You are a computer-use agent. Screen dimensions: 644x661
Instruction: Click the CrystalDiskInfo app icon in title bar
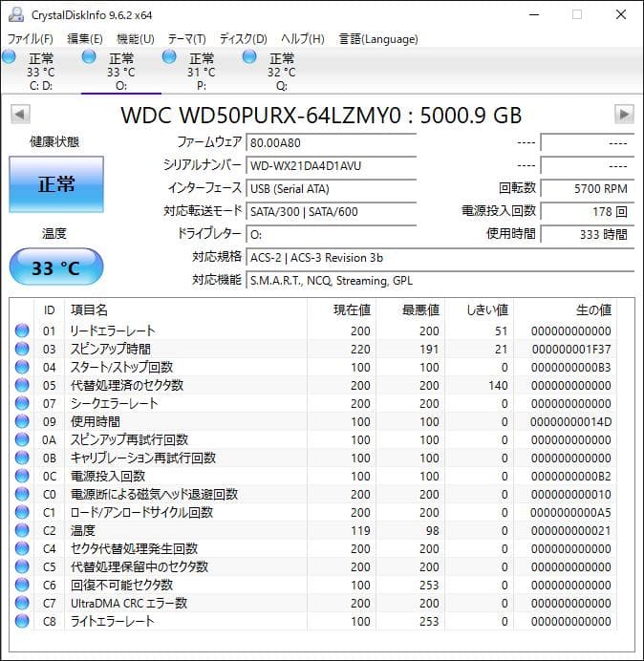click(17, 14)
